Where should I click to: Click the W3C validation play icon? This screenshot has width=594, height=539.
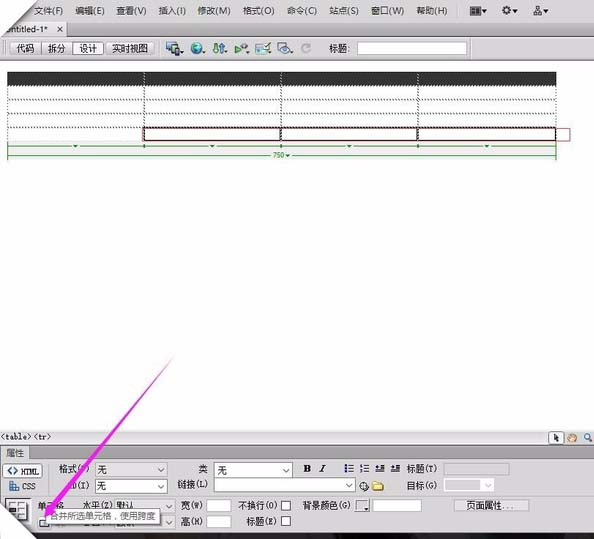click(241, 48)
